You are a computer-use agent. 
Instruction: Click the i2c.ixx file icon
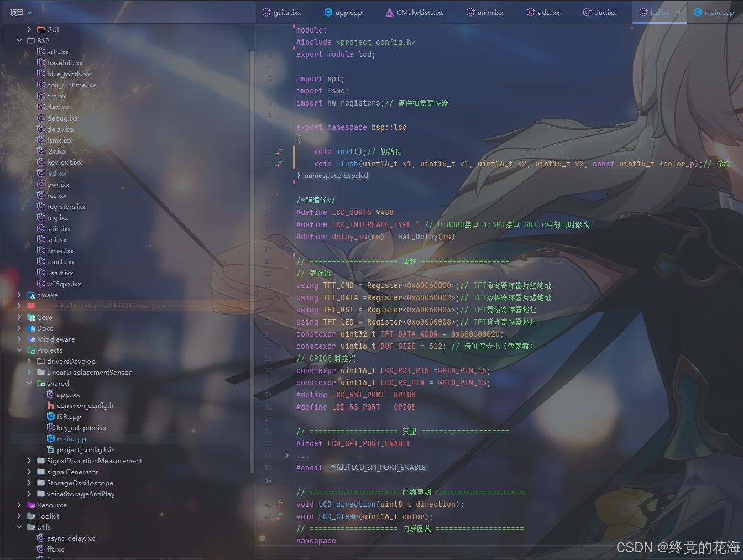(x=41, y=151)
